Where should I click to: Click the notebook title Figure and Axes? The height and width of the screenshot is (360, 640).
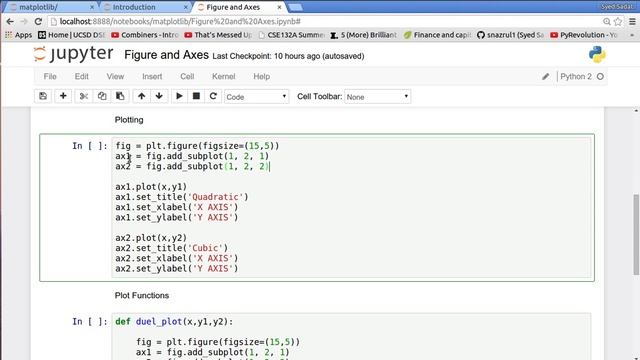click(166, 55)
